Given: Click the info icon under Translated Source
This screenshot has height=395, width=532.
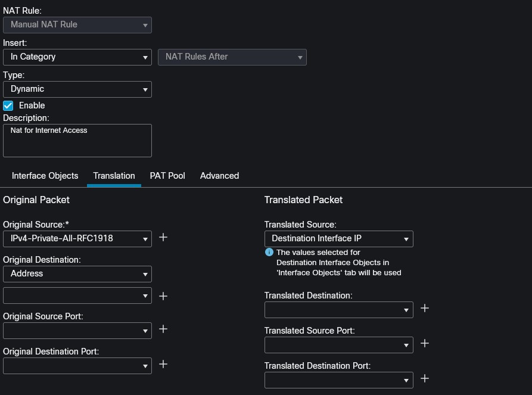Looking at the screenshot, I should coord(269,253).
